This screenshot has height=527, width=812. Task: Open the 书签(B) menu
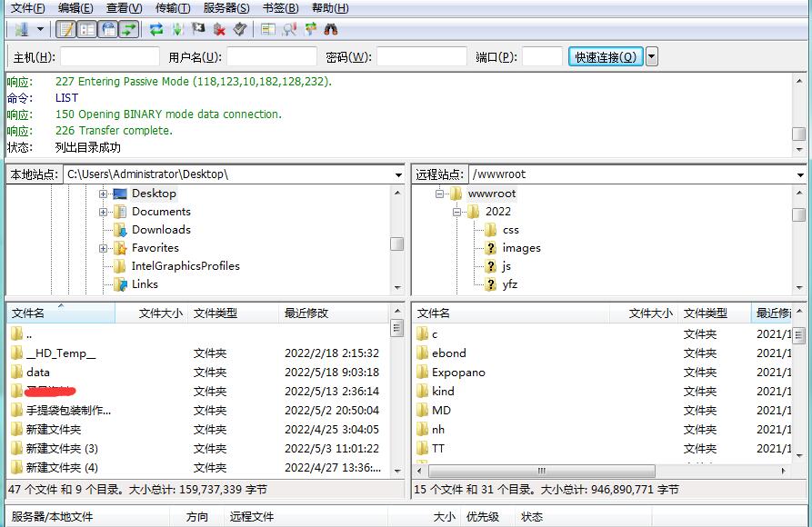(280, 8)
